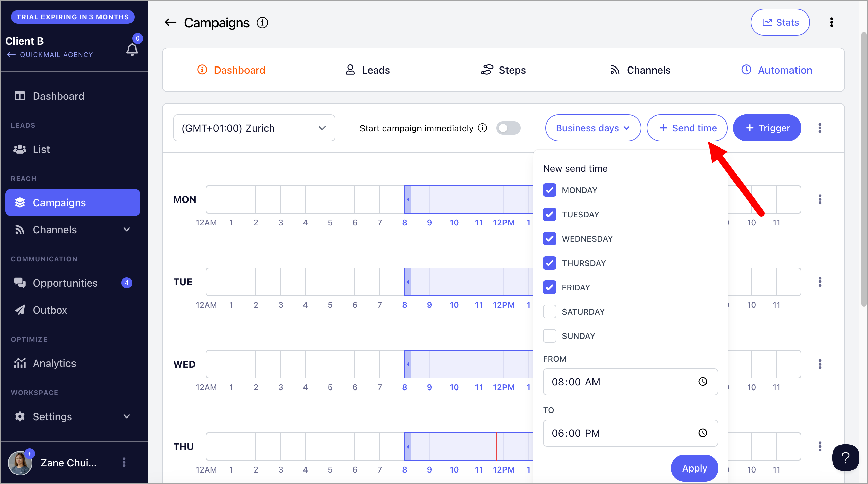Open the Campaigns info icon
The image size is (868, 484).
pyautogui.click(x=262, y=23)
